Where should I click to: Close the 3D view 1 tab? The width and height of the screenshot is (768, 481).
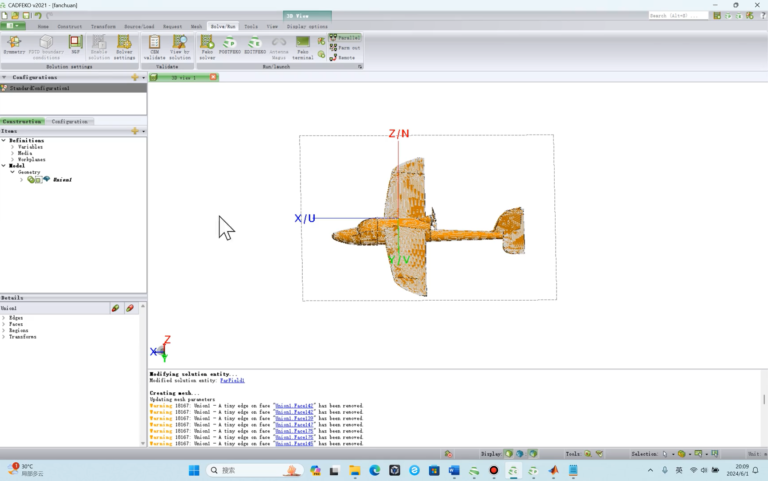[213, 77]
